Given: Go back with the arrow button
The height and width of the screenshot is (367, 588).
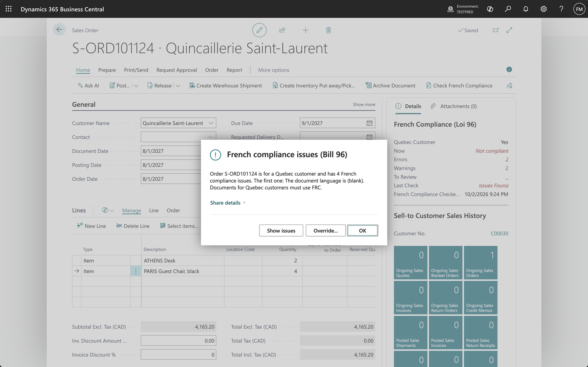Looking at the screenshot, I should 59,29.
